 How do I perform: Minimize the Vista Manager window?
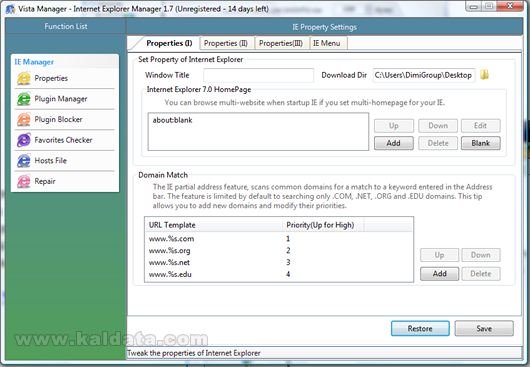coord(474,6)
